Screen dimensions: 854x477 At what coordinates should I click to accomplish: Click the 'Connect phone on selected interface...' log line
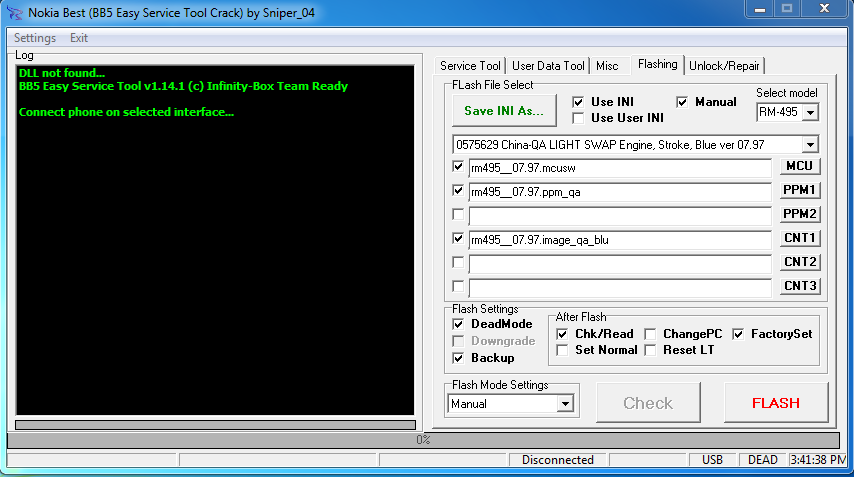pos(126,112)
